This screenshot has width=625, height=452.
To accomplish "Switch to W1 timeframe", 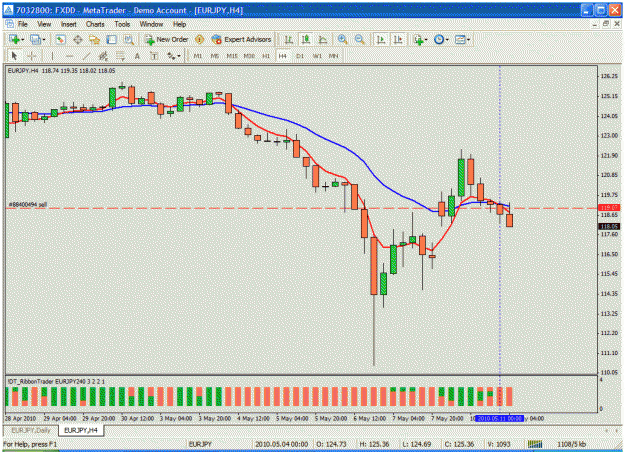I will click(317, 56).
